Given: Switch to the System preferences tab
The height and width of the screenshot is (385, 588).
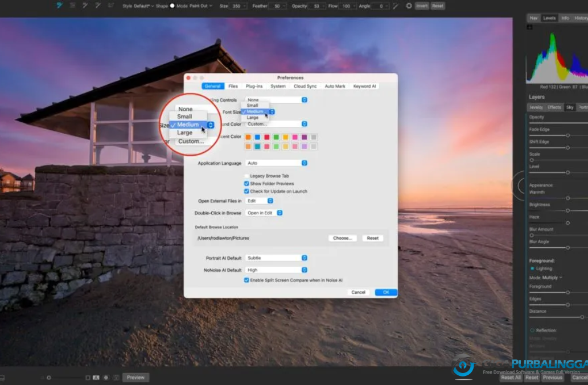Looking at the screenshot, I should coord(278,86).
